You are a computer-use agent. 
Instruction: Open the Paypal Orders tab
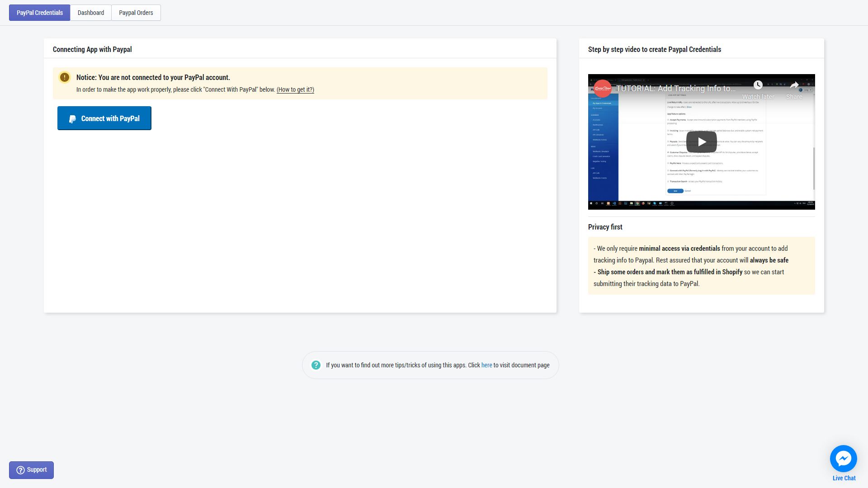coord(136,13)
